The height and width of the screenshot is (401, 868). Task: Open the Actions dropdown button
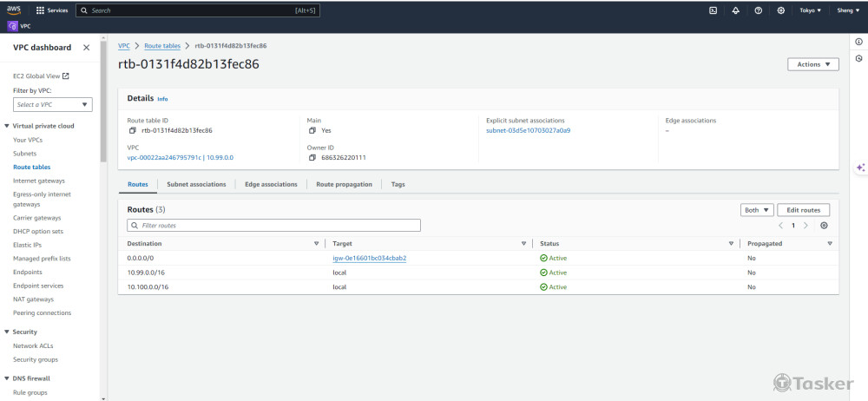click(x=812, y=64)
